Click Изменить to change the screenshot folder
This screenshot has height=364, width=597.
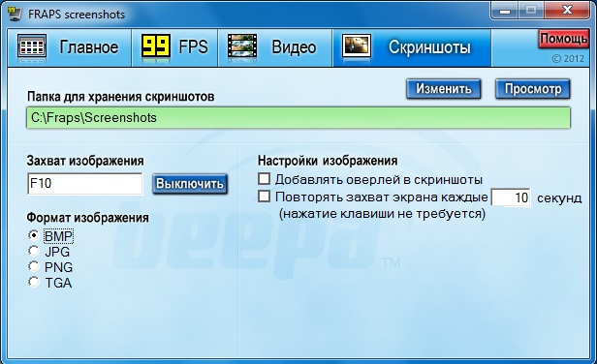[444, 89]
